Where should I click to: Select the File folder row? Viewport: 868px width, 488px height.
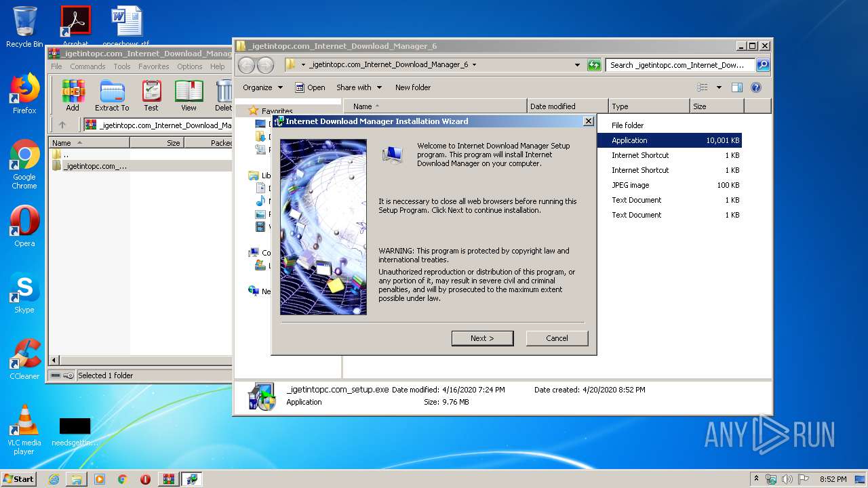click(x=669, y=125)
